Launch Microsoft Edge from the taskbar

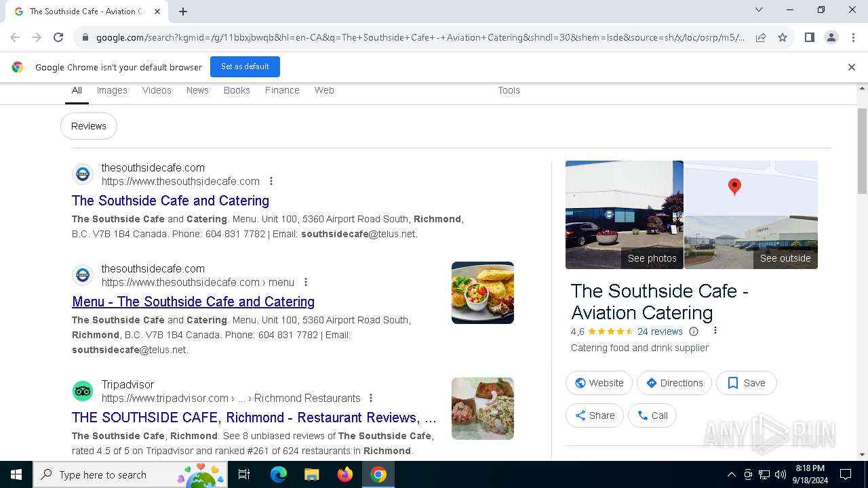coord(279,474)
